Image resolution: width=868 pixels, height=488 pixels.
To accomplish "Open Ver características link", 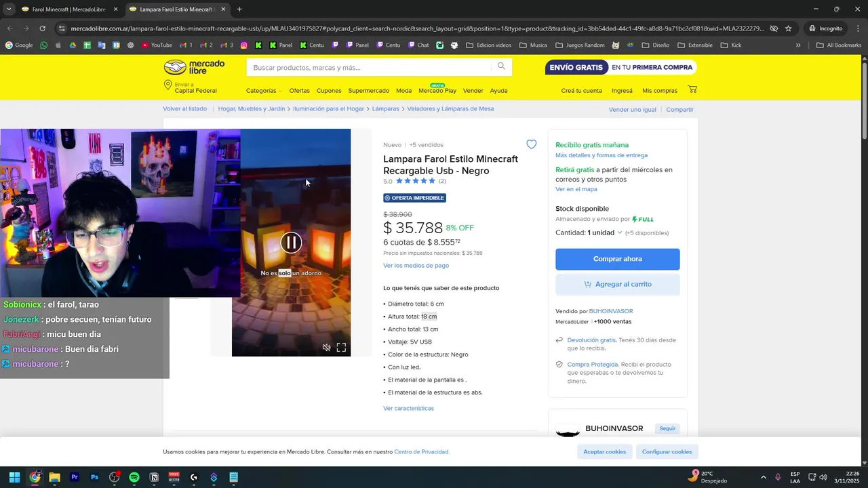I will 408,408.
